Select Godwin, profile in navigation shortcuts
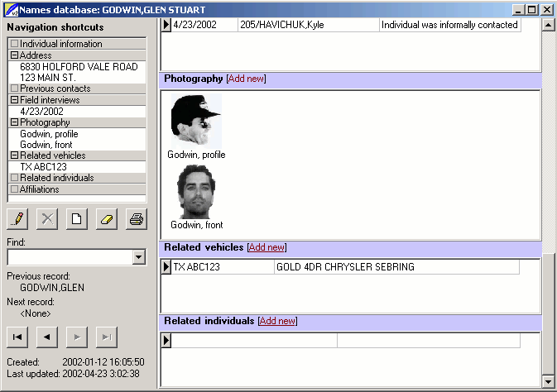Screen dimensions: 557x392 point(49,134)
